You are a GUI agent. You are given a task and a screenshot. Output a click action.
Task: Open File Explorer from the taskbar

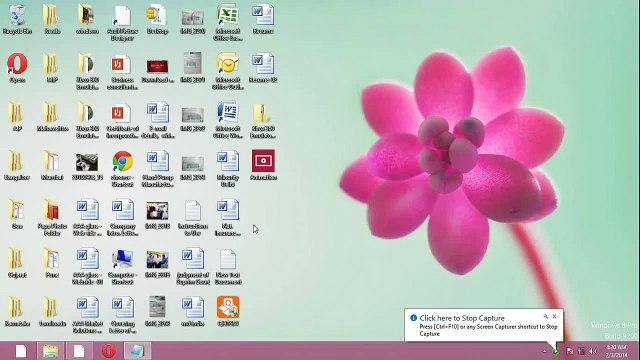[50, 351]
